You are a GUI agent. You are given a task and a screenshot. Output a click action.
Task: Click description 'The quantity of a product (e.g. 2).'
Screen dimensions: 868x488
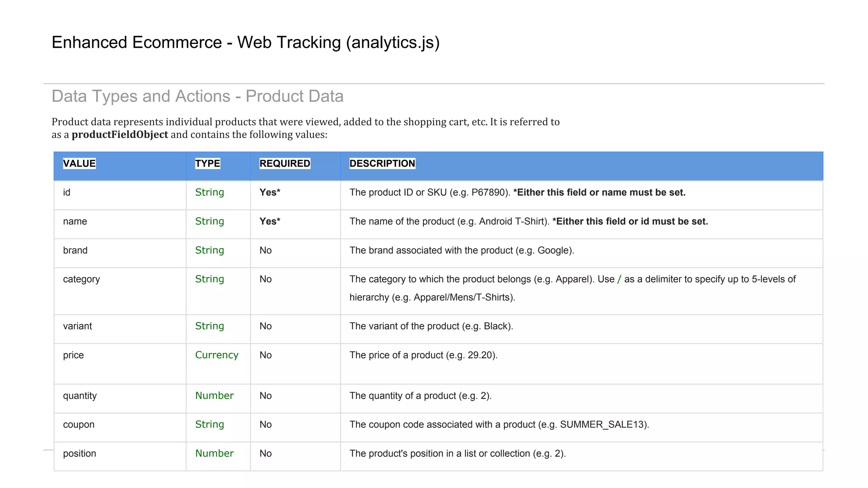(420, 396)
